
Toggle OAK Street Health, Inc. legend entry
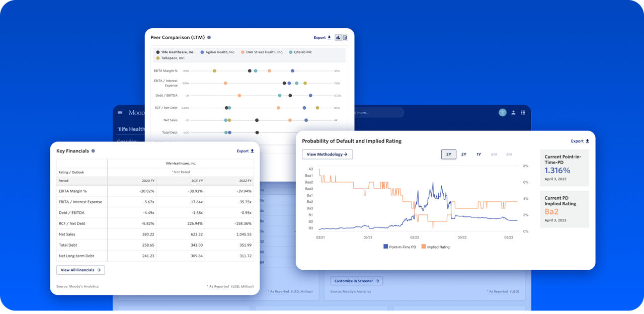tap(262, 52)
